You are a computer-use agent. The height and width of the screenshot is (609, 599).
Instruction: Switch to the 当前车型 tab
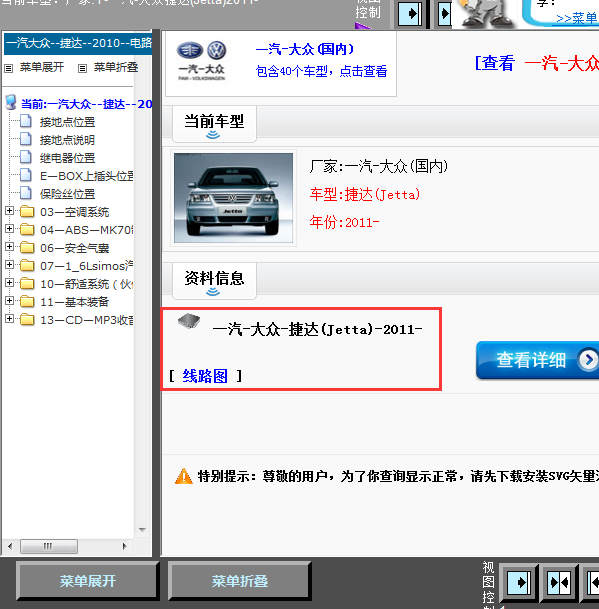pos(214,124)
